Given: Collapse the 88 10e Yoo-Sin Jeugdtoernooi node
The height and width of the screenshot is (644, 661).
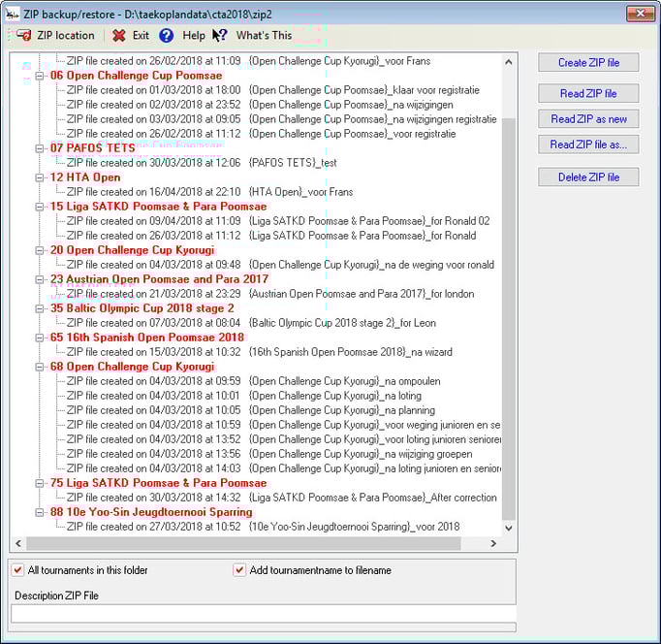Looking at the screenshot, I should click(40, 512).
